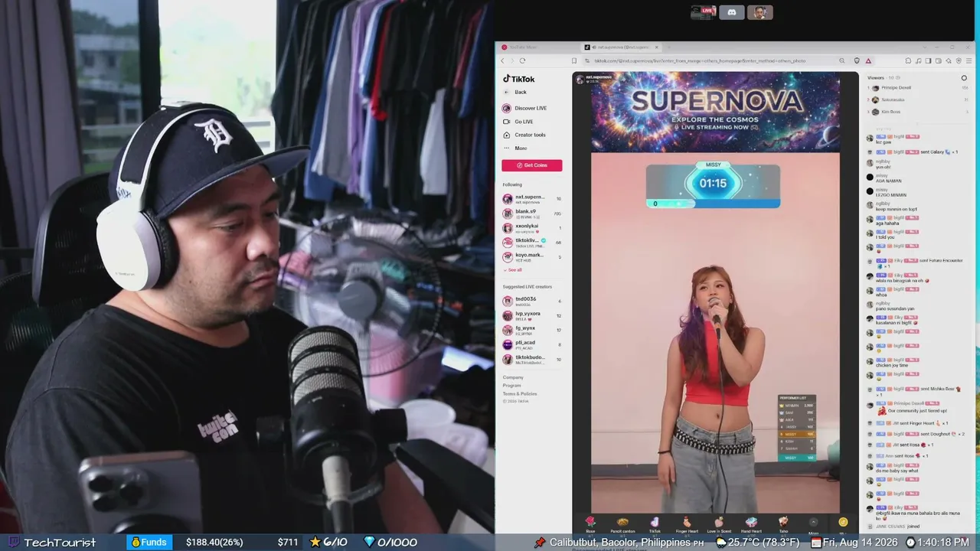Open Discover LIVE in the sidebar
This screenshot has width=980, height=551.
coord(524,108)
